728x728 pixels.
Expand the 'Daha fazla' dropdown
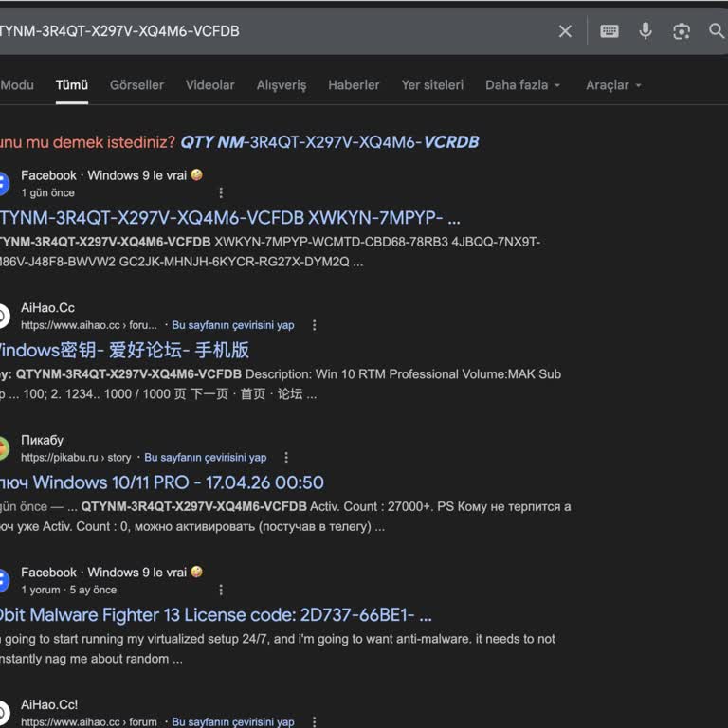(x=522, y=85)
